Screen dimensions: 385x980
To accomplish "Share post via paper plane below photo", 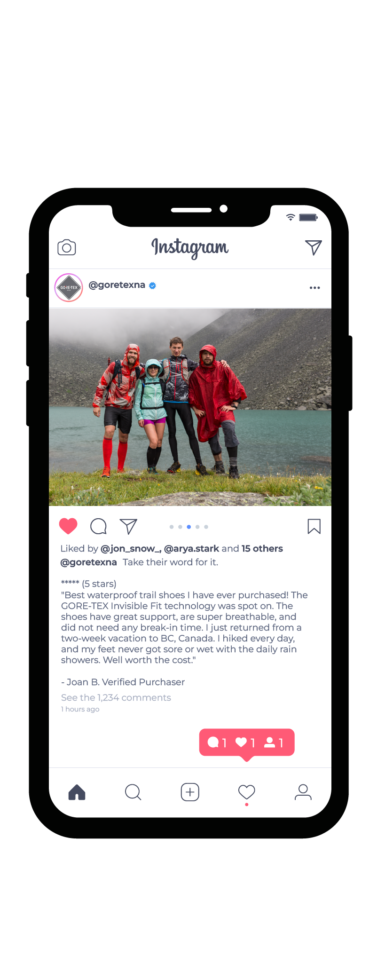I will (x=128, y=526).
